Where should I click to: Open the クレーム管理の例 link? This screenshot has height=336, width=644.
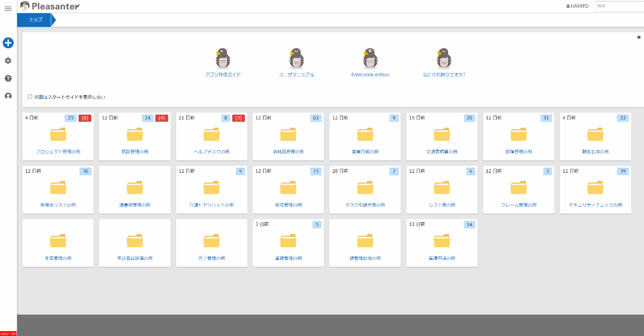pos(519,205)
